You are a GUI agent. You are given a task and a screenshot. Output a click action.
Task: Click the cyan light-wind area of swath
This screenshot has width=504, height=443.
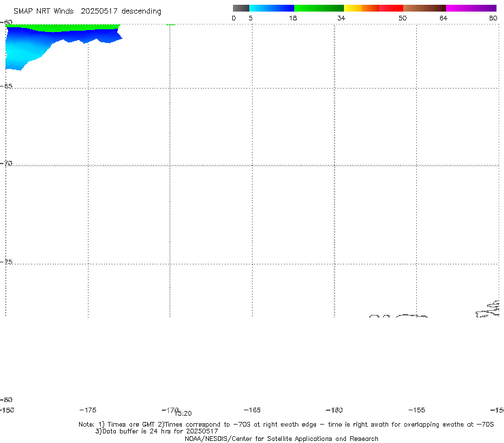click(x=22, y=52)
